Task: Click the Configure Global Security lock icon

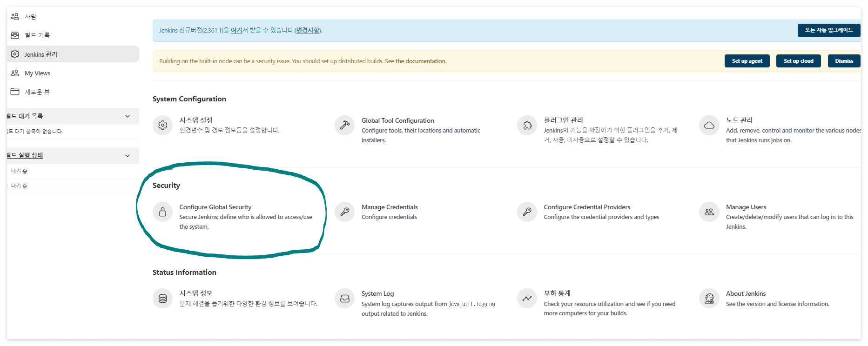Action: coord(162,212)
